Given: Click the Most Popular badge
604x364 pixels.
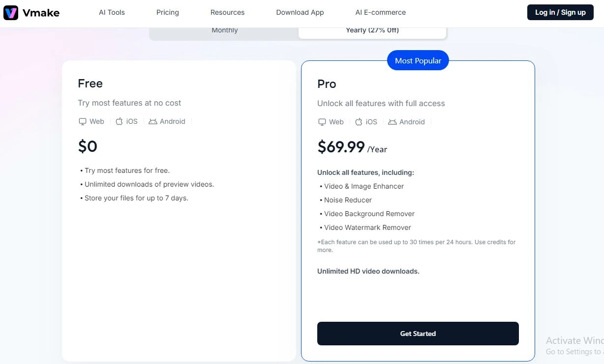Looking at the screenshot, I should [x=418, y=60].
